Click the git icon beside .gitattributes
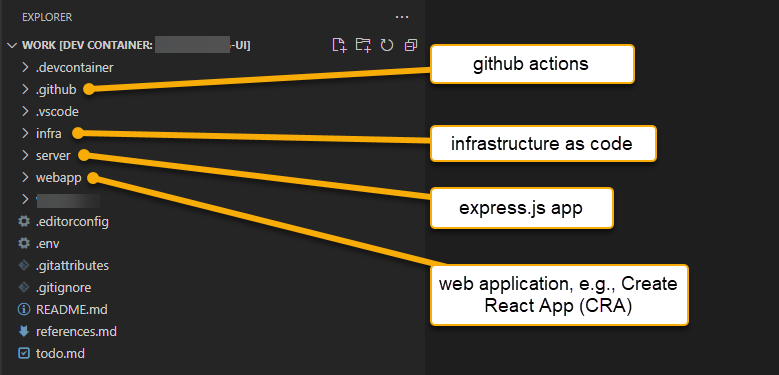Image resolution: width=779 pixels, height=375 pixels. [x=23, y=265]
